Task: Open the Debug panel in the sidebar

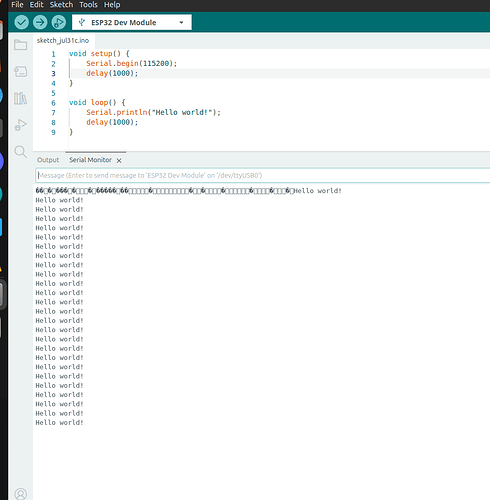Action: click(x=20, y=125)
